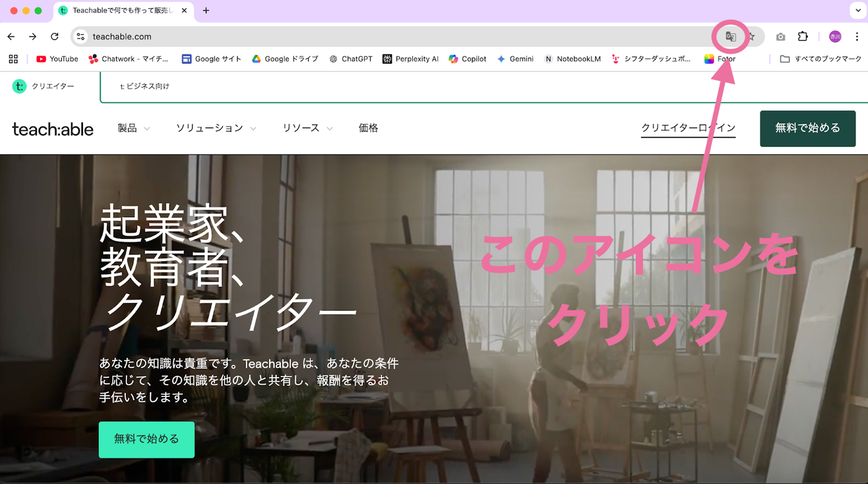The image size is (868, 484).
Task: Open the シフターダッシュボード bookmark
Action: 651,59
